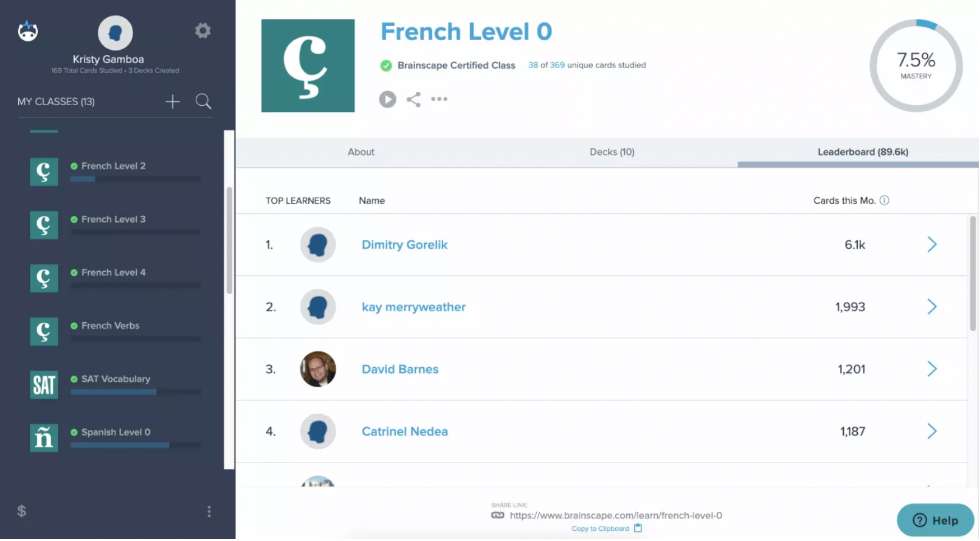Open David Barnes's profile link

pos(400,370)
